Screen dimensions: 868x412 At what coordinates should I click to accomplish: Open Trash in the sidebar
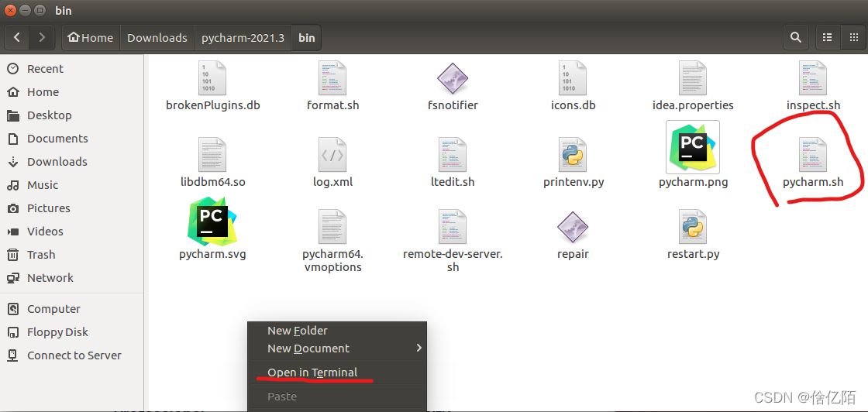tap(41, 254)
